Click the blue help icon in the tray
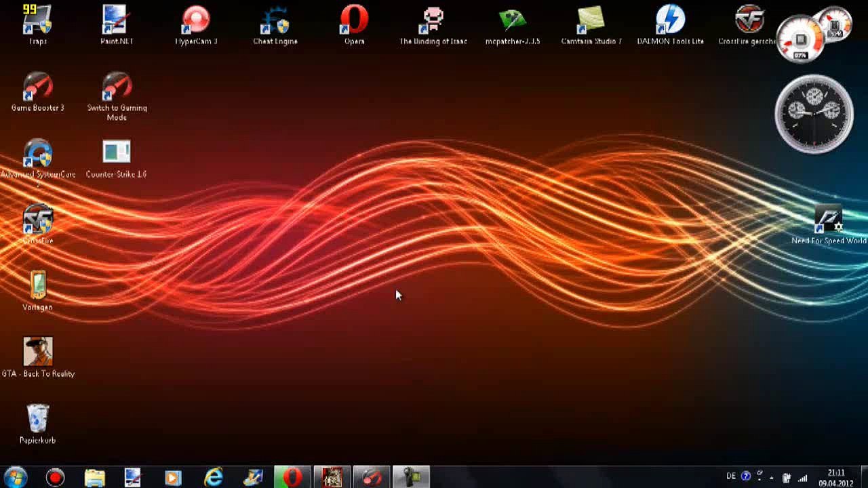This screenshot has width=868, height=488. (x=746, y=476)
